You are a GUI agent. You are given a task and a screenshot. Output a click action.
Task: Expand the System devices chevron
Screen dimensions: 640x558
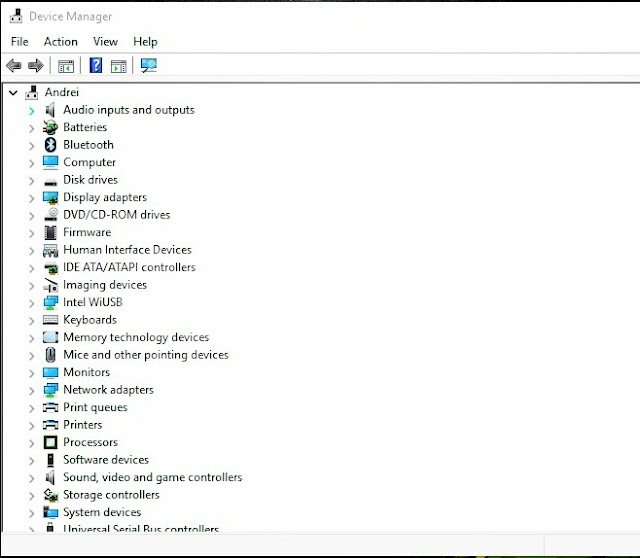coord(31,513)
